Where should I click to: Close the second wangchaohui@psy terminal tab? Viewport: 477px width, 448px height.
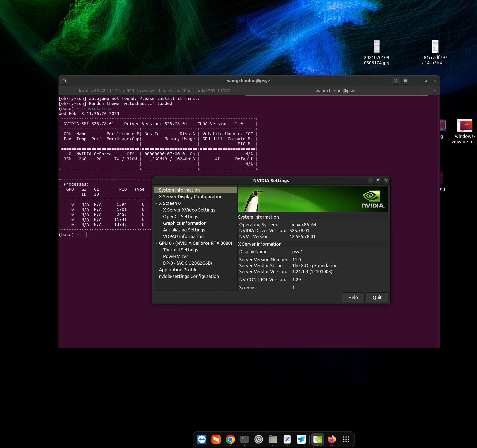pos(424,91)
